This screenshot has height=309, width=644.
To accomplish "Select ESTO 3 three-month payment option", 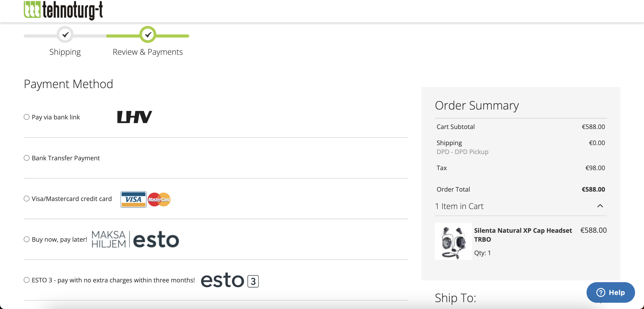I will click(27, 280).
